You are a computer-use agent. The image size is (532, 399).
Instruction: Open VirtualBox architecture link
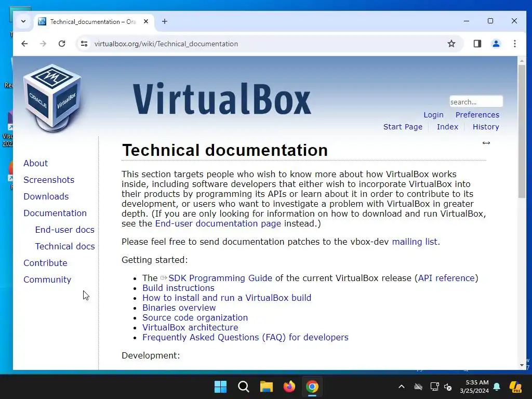[190, 327]
